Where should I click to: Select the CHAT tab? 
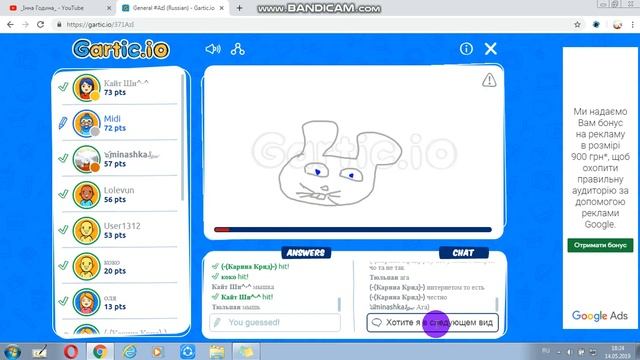463,253
